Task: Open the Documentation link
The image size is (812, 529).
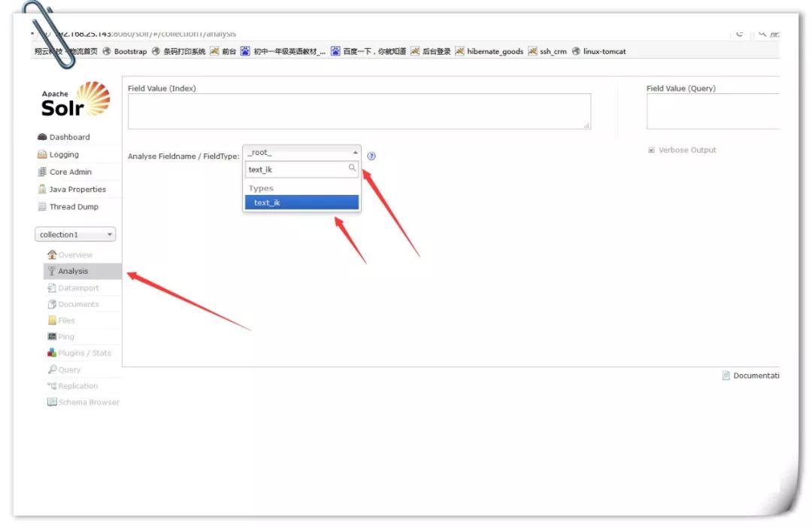Action: point(755,375)
